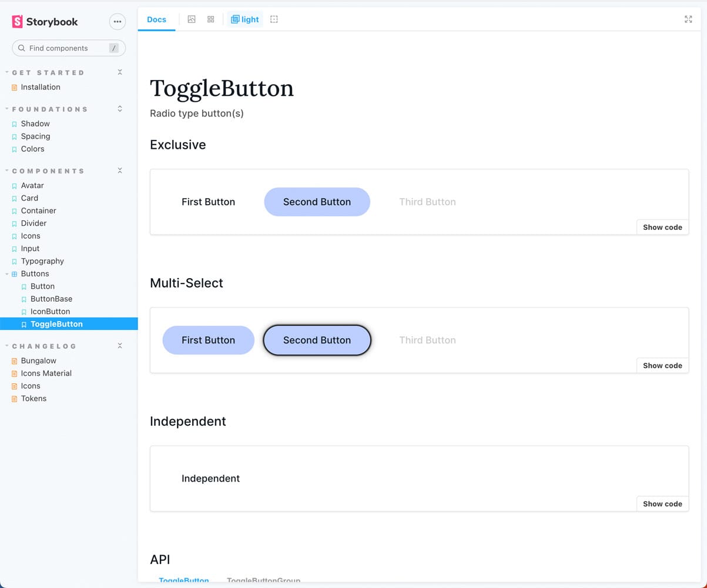Switch to the Docs tab
The height and width of the screenshot is (588, 707).
click(156, 19)
